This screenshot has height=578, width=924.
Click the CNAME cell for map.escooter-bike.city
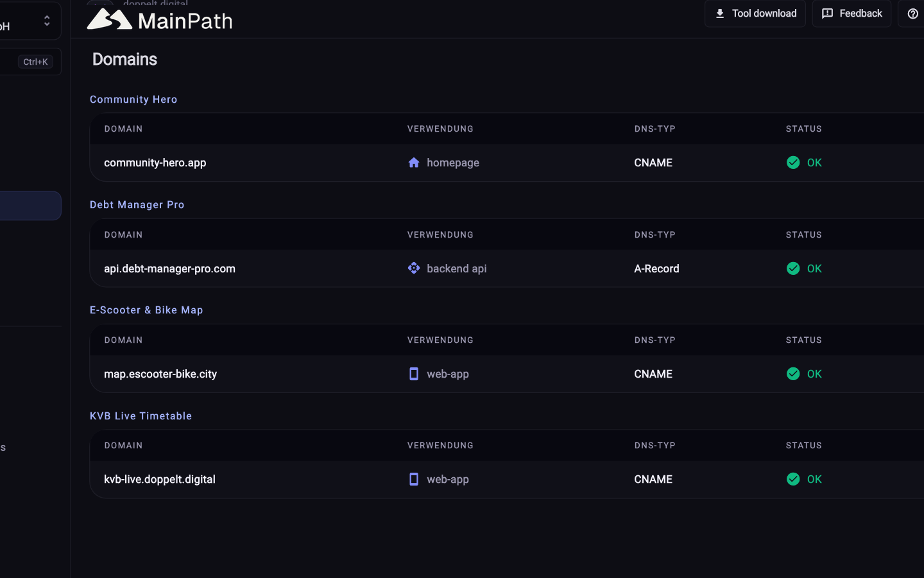[x=653, y=374]
